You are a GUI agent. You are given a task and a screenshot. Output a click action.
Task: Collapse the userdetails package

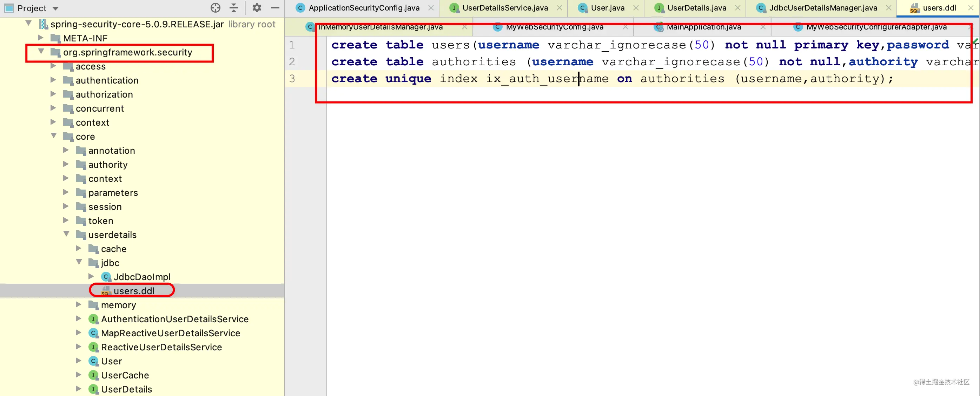66,234
